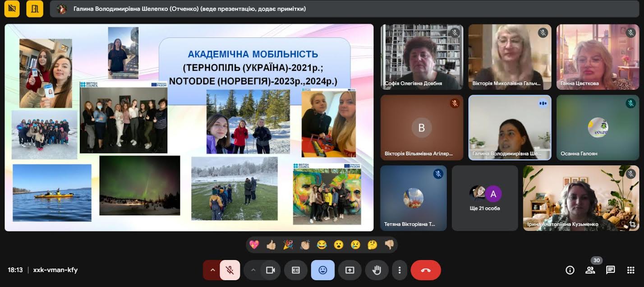Send the thumbs down reaction
Viewport: 644px width, 287px height.
[389, 245]
